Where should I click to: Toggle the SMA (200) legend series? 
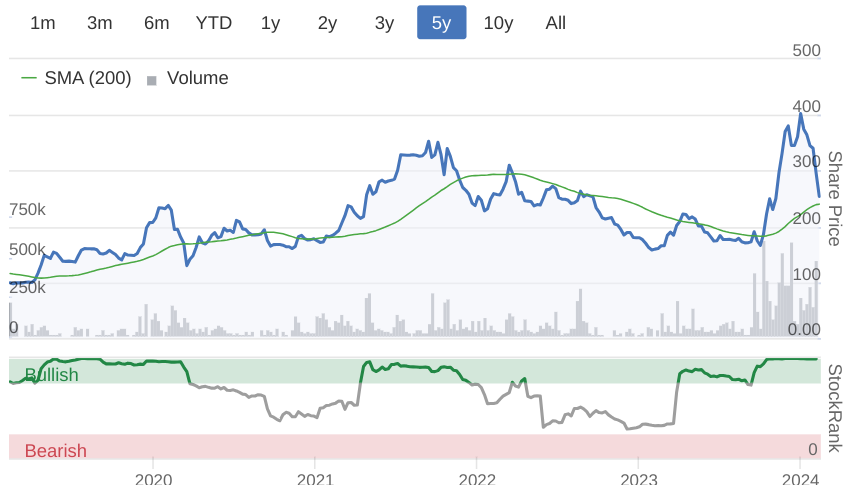click(76, 78)
